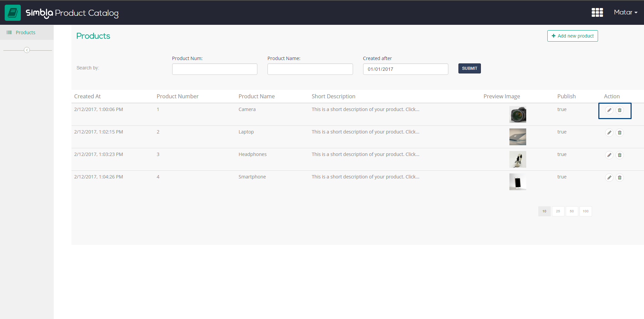Image resolution: width=644 pixels, height=319 pixels.
Task: Click the Simbla Product Catalog title
Action: 72,13
